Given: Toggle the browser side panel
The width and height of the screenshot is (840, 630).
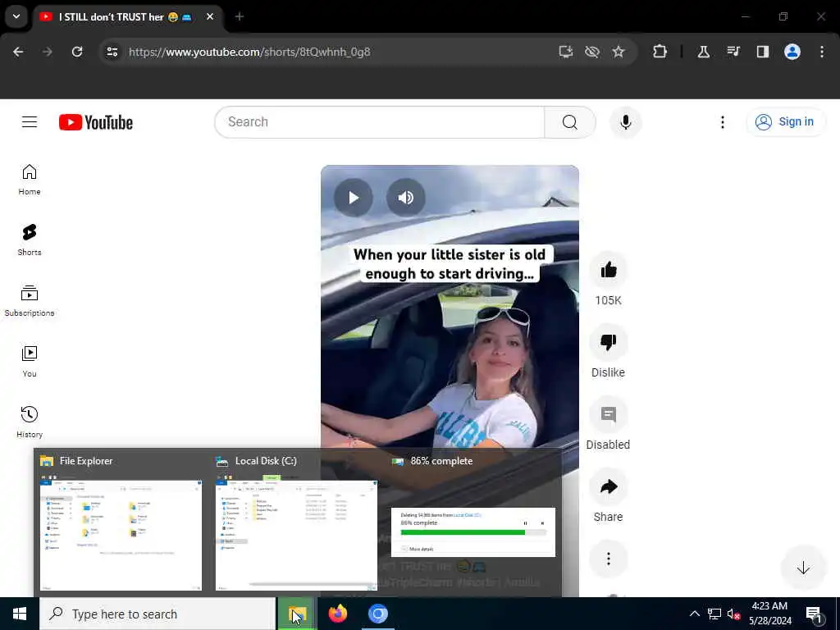Looking at the screenshot, I should [762, 52].
